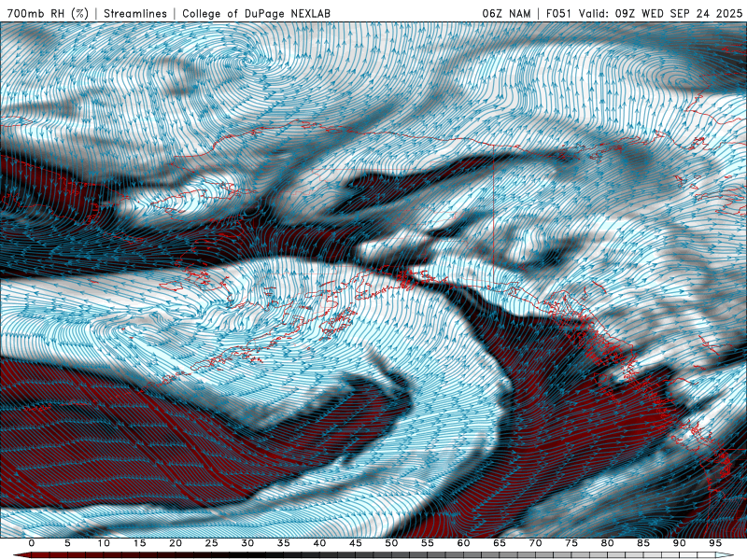Viewport: 747px width, 560px height.
Task: Click the colorbar label "25"
Action: coord(212,543)
